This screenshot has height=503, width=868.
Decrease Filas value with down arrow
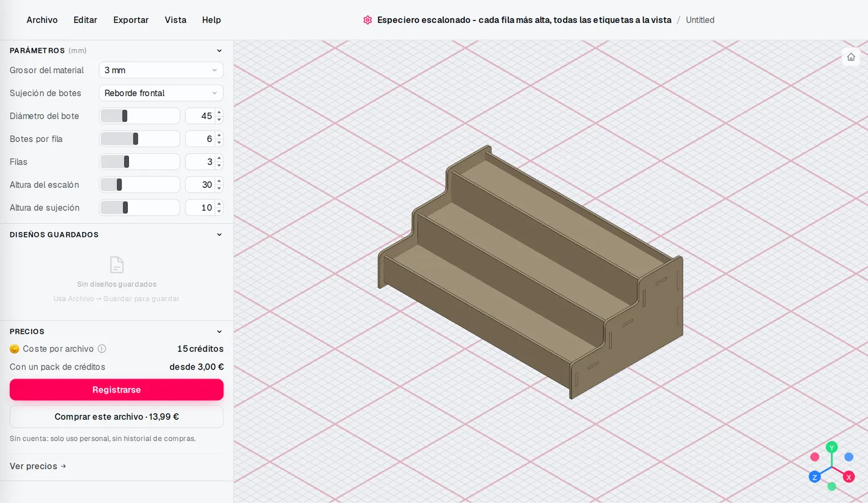point(219,166)
